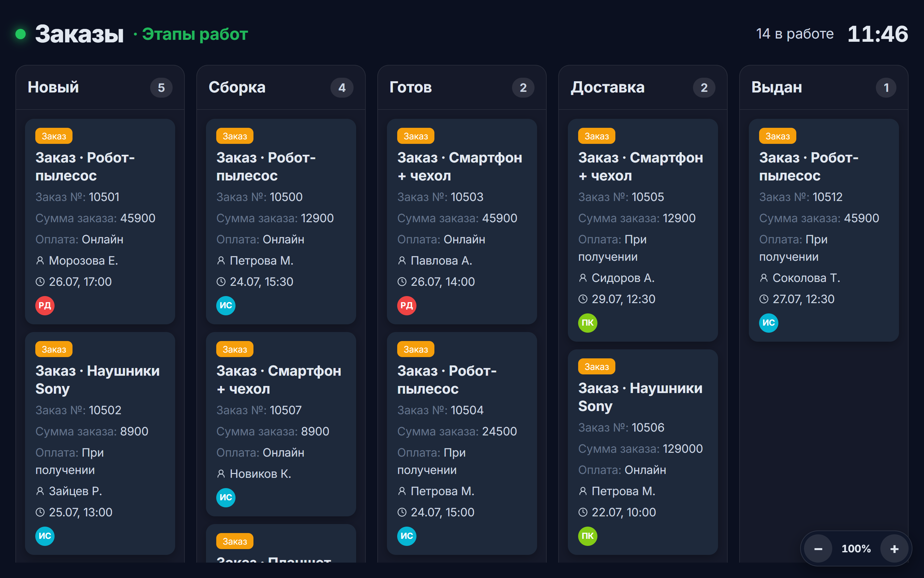Click the count badge 4 in Сборка
924x578 pixels.
pos(342,88)
